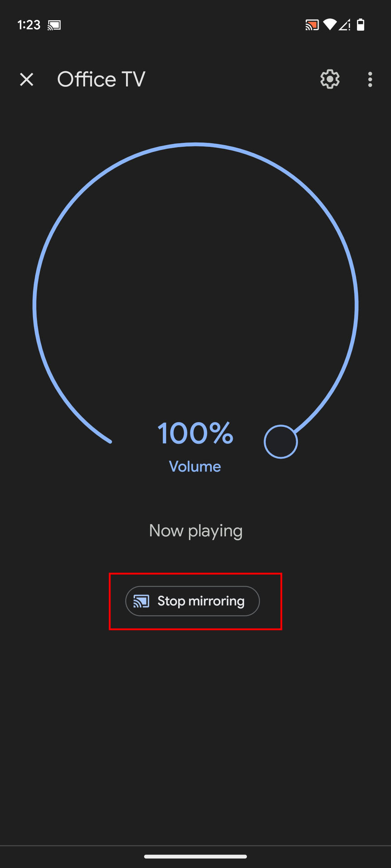Click the orange casting status icon
391x868 pixels.
312,25
